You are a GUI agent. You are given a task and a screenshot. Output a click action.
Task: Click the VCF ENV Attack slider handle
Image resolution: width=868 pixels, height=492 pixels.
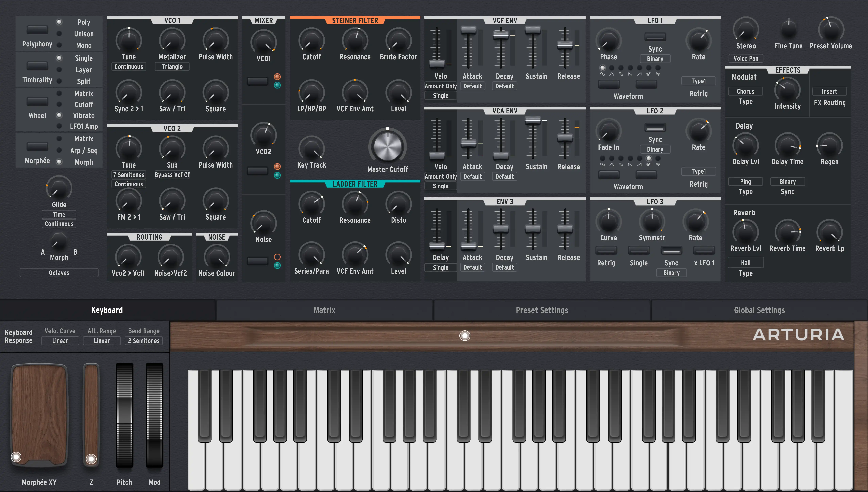tap(468, 30)
